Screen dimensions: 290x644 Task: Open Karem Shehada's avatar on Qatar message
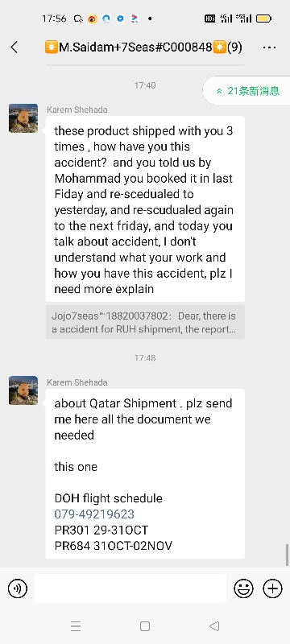23,390
